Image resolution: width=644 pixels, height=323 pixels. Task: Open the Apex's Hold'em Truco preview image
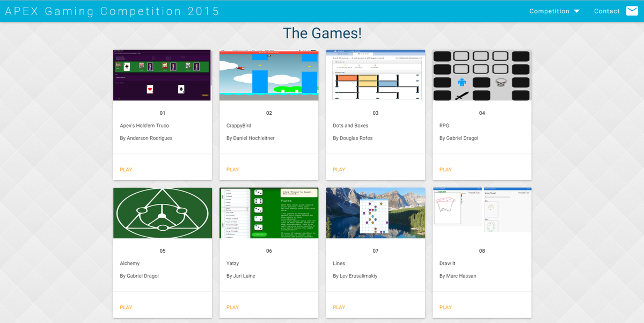pyautogui.click(x=162, y=75)
